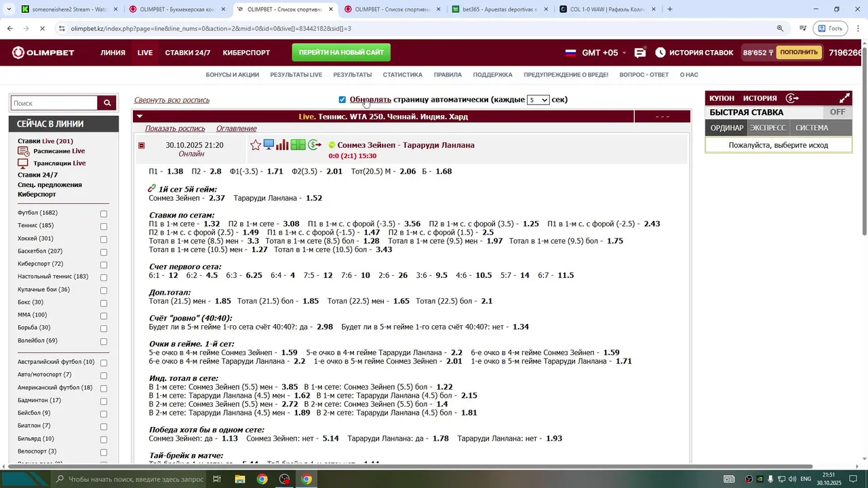
Task: Expand the coupon panel with arrows icon
Action: click(845, 98)
